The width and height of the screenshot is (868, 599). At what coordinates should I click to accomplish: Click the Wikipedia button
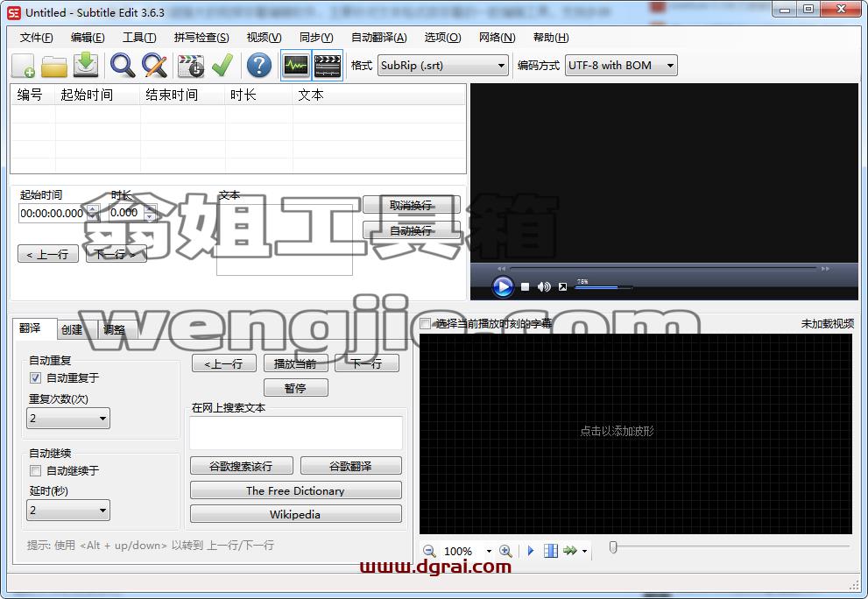295,514
